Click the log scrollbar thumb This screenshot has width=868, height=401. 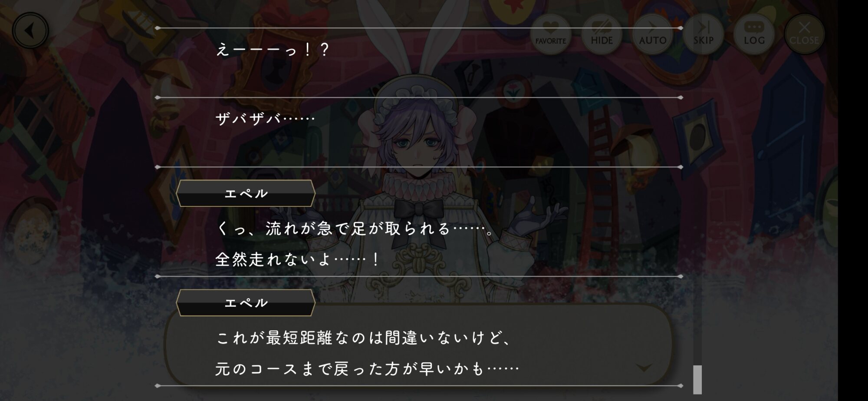[x=697, y=379]
